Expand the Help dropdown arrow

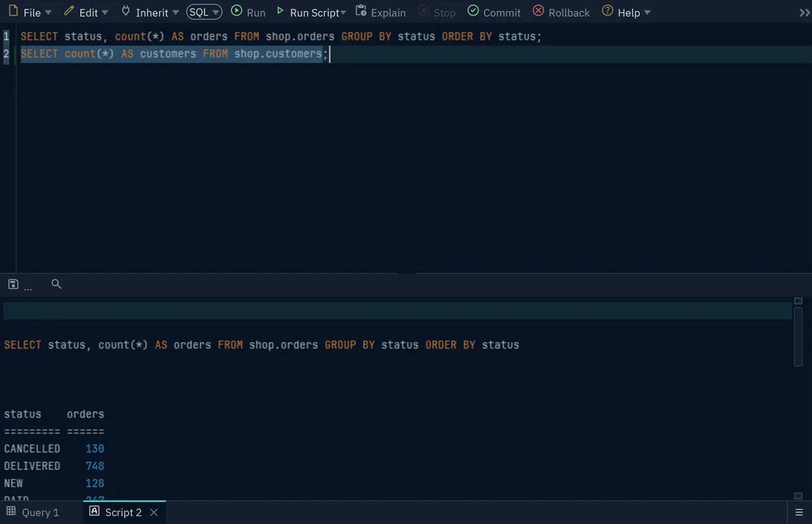pyautogui.click(x=648, y=13)
